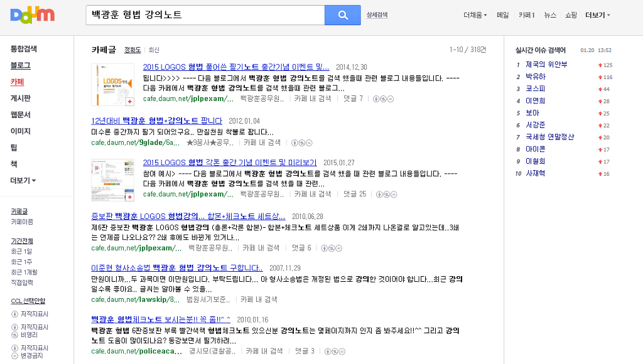Viewport: 643px width, 364px height.
Task: Expand 더보기 in the left sidebar
Action: point(23,180)
